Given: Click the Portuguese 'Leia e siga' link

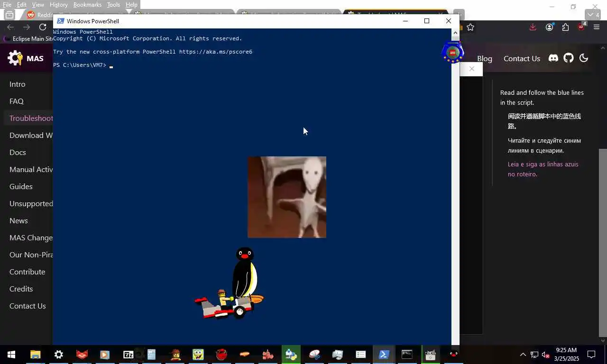Looking at the screenshot, I should click(543, 169).
